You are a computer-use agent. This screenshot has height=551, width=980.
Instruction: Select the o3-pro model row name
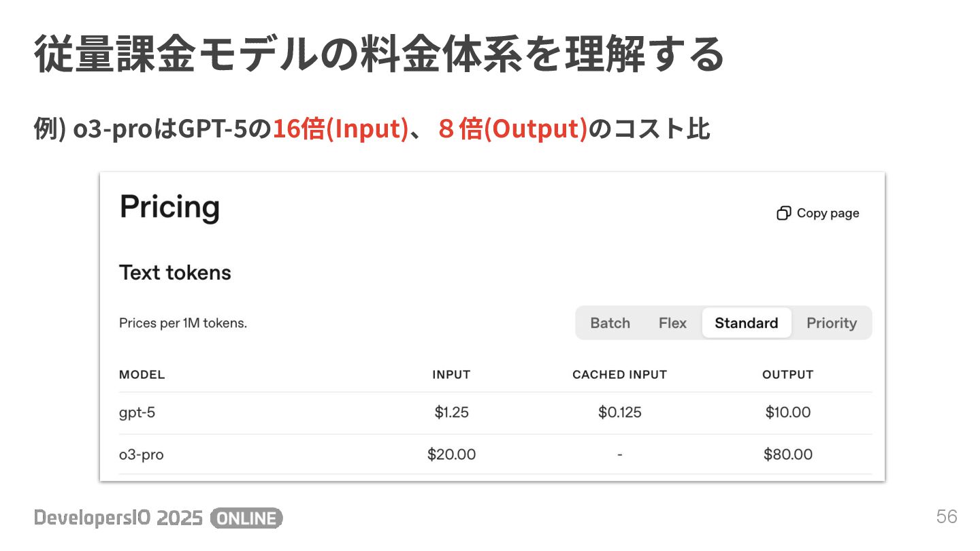click(x=142, y=454)
